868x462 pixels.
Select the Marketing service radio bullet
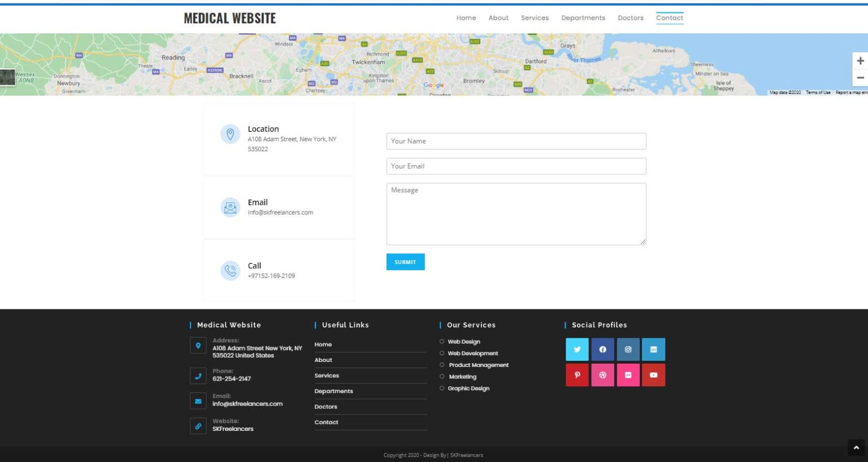coord(441,377)
